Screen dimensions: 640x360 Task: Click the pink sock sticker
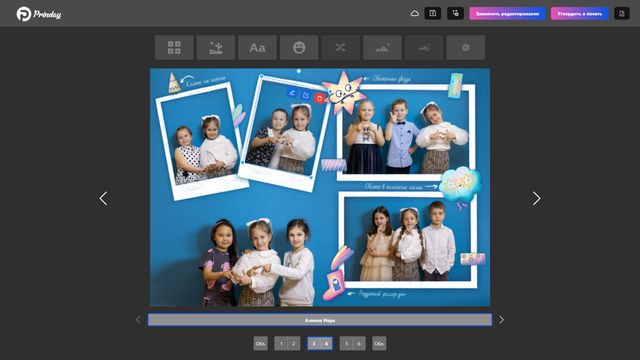pyautogui.click(x=334, y=284)
